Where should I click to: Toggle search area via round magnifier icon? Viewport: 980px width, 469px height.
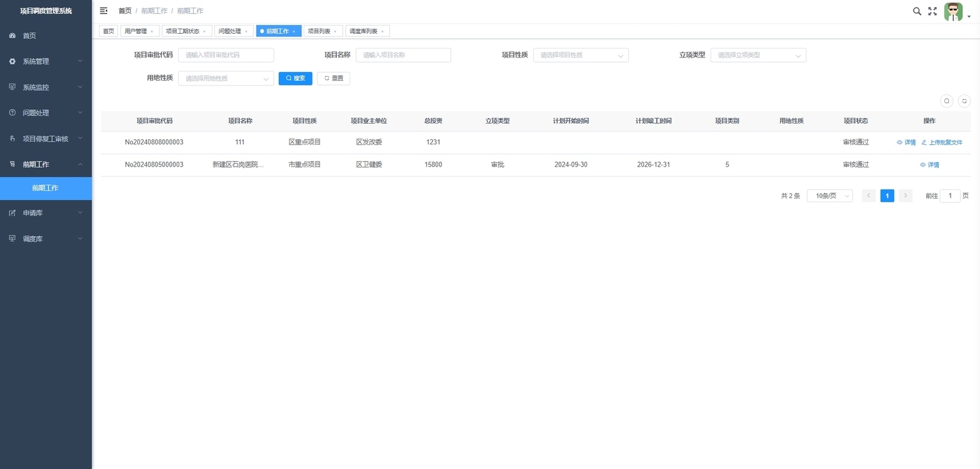pos(947,101)
